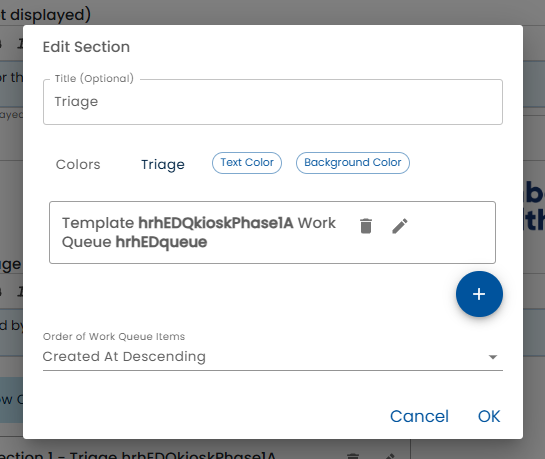Image resolution: width=545 pixels, height=459 pixels.
Task: Edit the hrhEDqueue work queue entry
Action: point(400,226)
